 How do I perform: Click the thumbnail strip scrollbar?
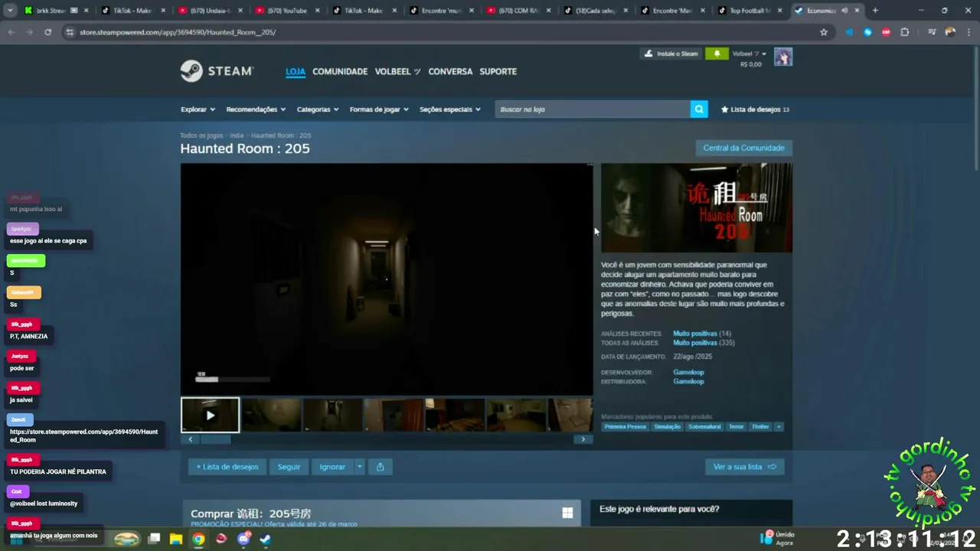(x=216, y=439)
